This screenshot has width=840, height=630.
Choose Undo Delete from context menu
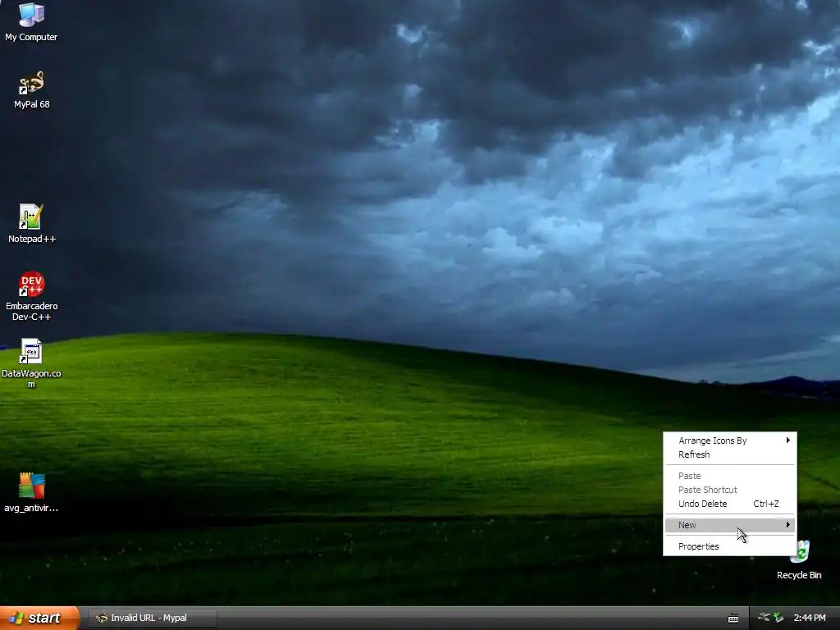point(730,504)
